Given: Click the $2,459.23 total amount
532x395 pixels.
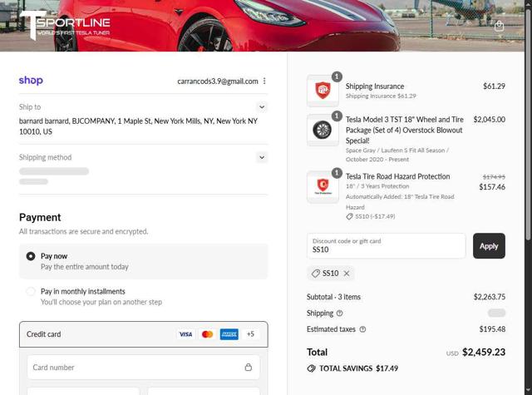Looking at the screenshot, I should [x=484, y=353].
